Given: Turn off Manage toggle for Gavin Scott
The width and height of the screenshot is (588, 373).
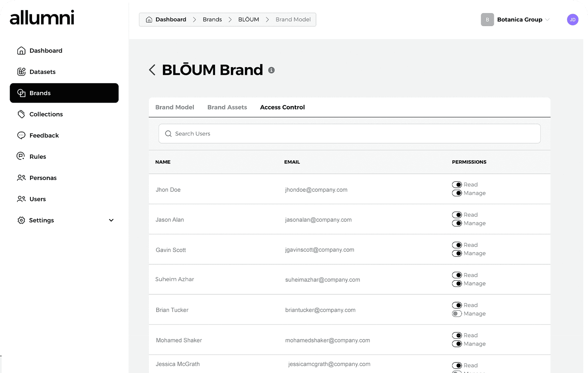Looking at the screenshot, I should point(457,253).
